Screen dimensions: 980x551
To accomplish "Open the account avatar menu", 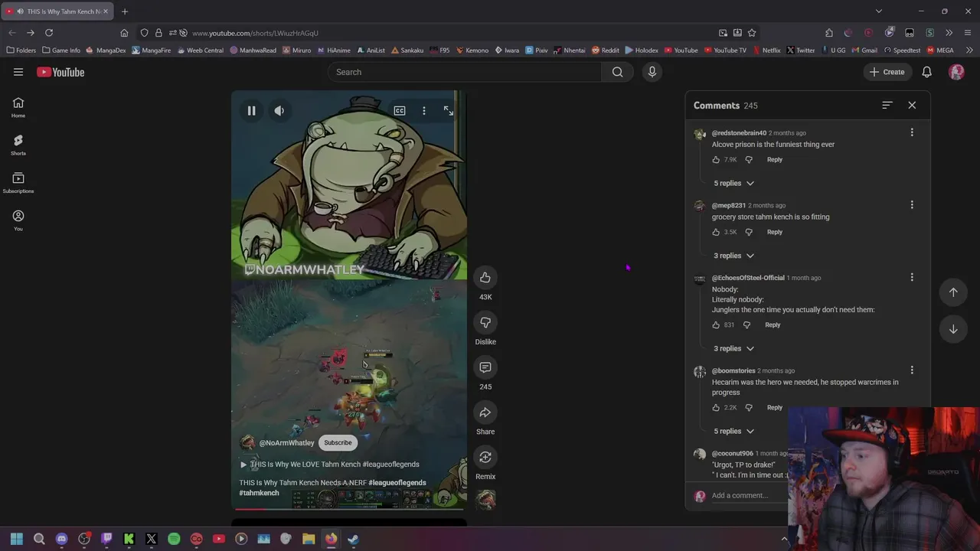I will pyautogui.click(x=956, y=72).
